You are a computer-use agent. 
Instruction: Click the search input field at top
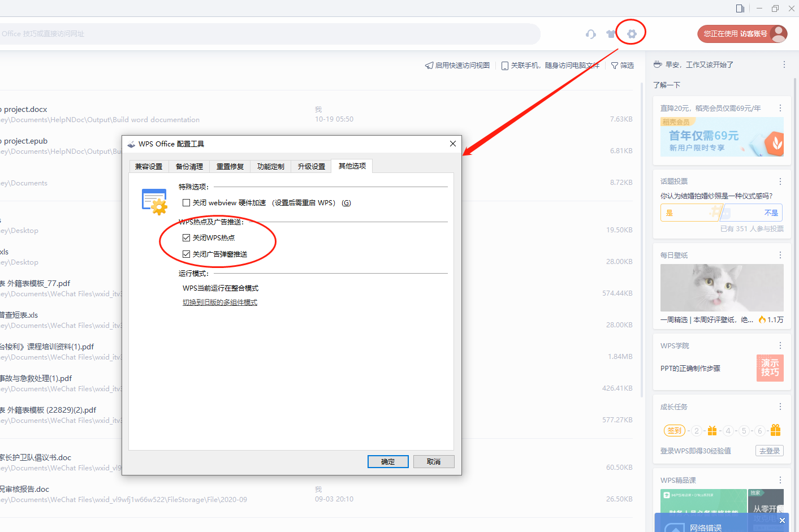pyautogui.click(x=270, y=34)
